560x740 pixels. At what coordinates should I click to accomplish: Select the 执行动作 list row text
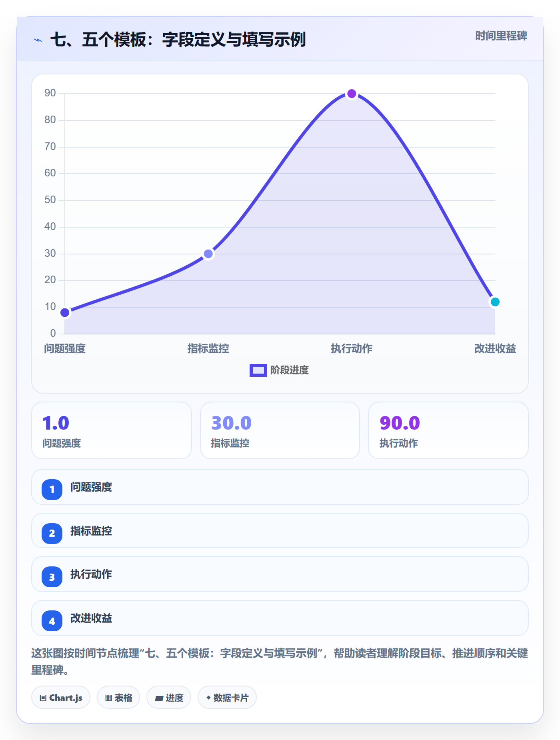pyautogui.click(x=91, y=574)
